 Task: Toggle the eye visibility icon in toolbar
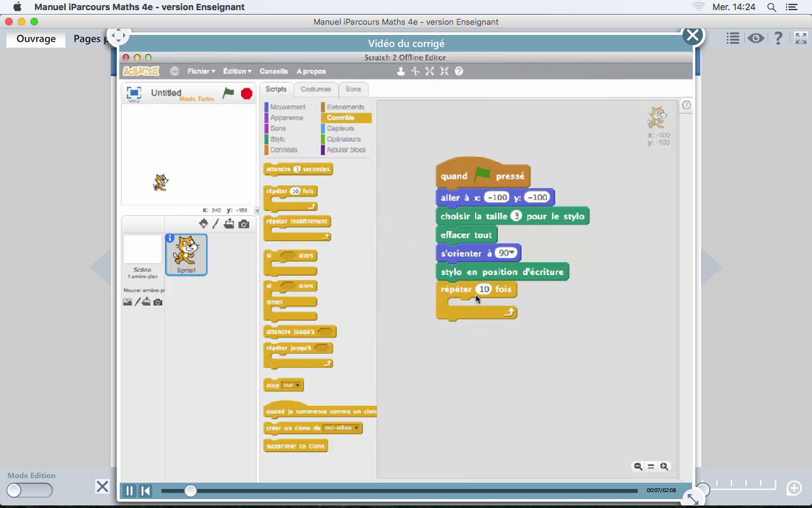coord(756,38)
